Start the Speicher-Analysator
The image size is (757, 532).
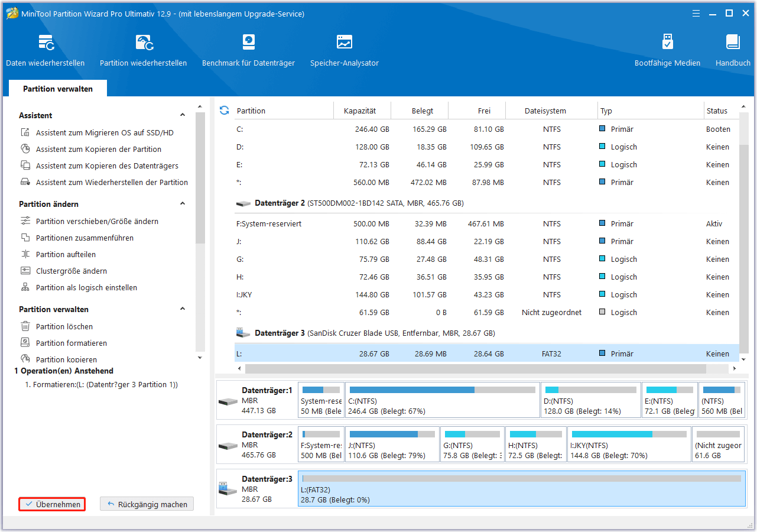click(x=344, y=50)
